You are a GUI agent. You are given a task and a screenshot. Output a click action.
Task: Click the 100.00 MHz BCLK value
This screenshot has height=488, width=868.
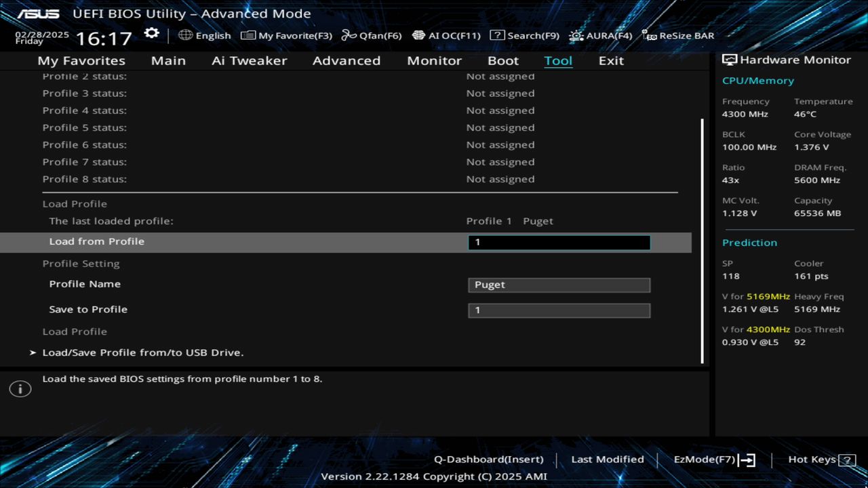click(x=749, y=147)
